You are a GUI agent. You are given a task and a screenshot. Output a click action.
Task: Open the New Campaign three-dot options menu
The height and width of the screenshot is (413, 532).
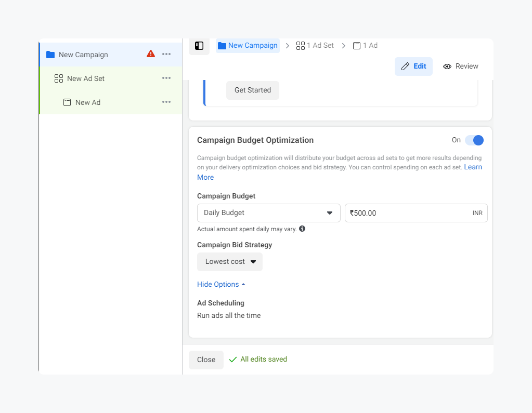[166, 54]
